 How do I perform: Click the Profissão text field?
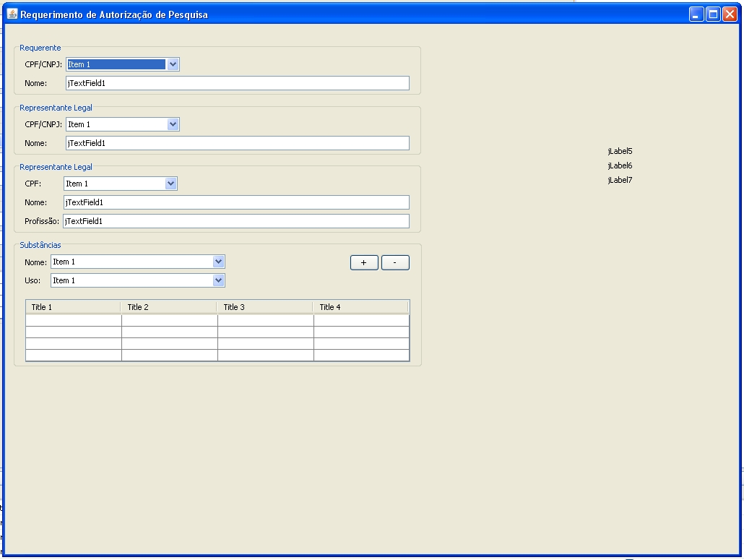[x=235, y=221]
